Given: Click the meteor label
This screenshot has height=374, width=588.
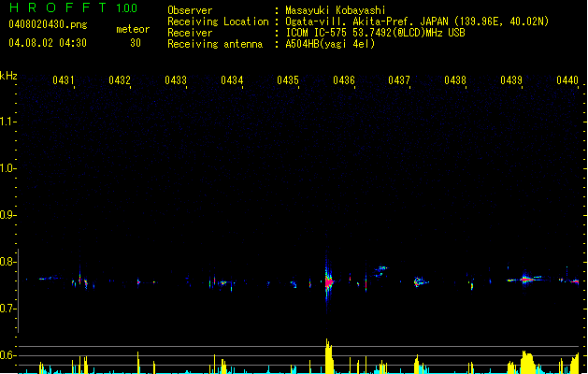Looking at the screenshot, I should 133,29.
